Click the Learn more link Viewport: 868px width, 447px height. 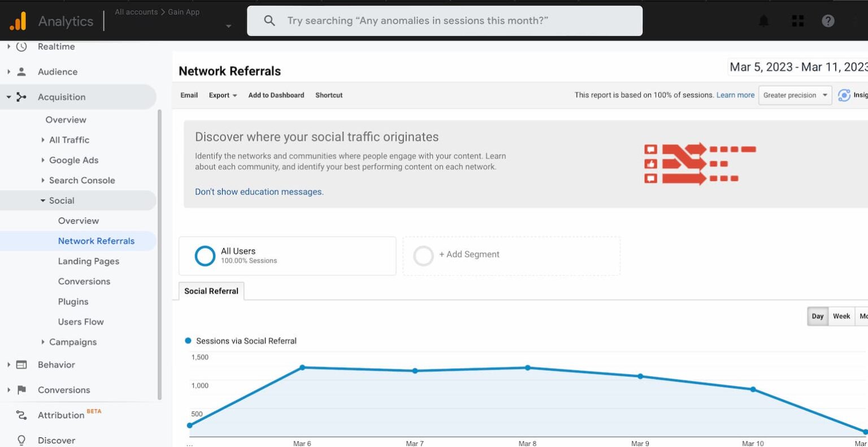click(735, 95)
